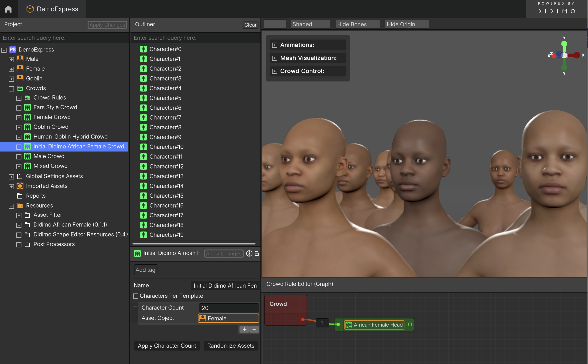The width and height of the screenshot is (588, 364).
Task: Expand the Animations section
Action: (274, 45)
